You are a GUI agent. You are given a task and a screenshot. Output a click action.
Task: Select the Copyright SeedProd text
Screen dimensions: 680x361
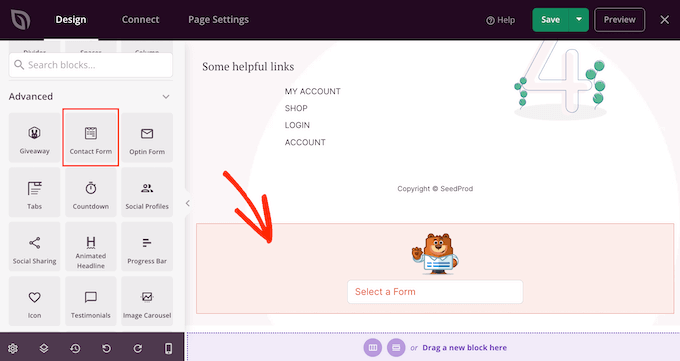[x=435, y=189]
